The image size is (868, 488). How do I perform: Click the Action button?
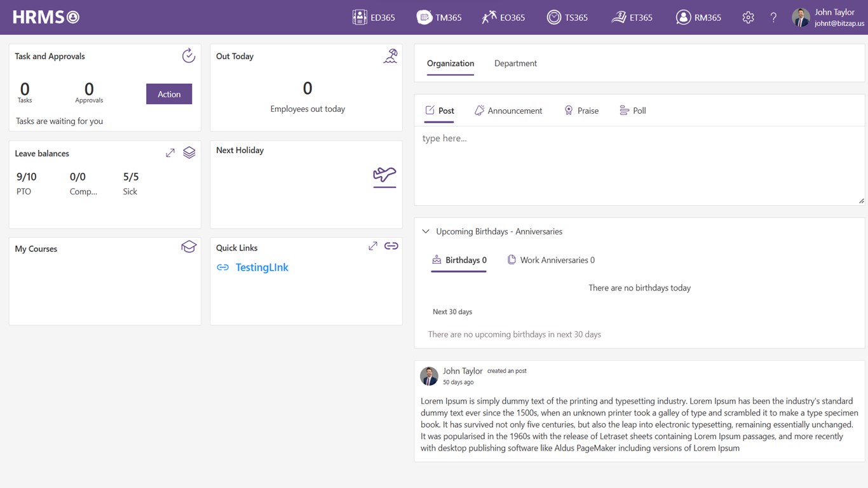(x=169, y=94)
